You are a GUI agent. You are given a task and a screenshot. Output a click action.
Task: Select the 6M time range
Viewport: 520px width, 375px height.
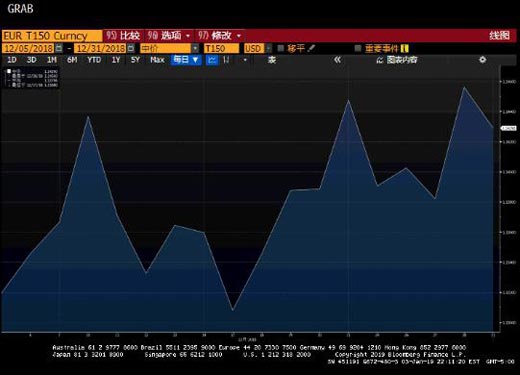tap(72, 60)
